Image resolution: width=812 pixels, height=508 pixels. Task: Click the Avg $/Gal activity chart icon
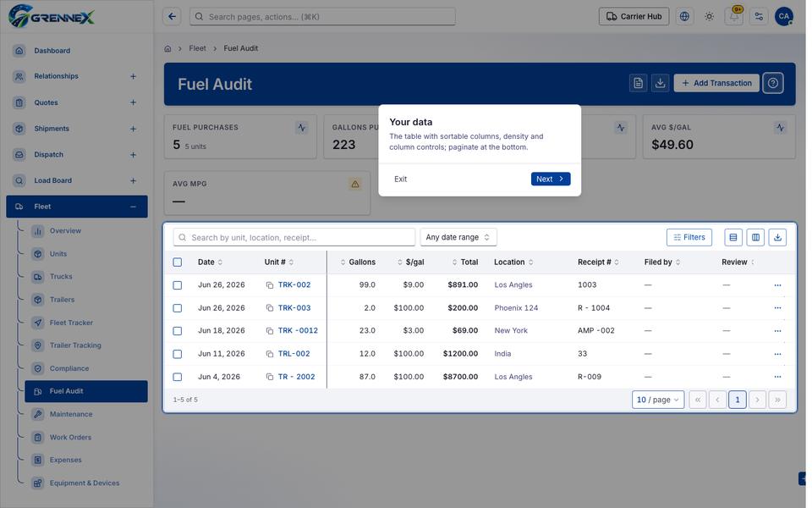[x=780, y=128]
